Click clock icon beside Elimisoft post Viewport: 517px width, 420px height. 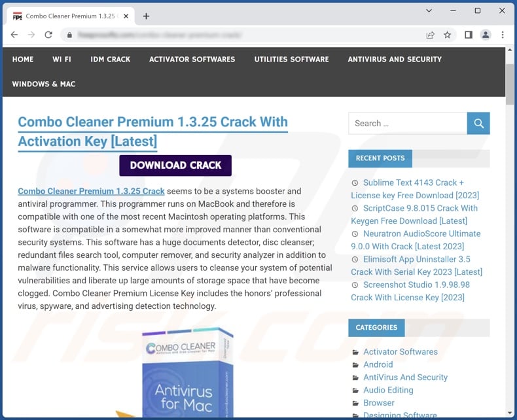pyautogui.click(x=355, y=260)
